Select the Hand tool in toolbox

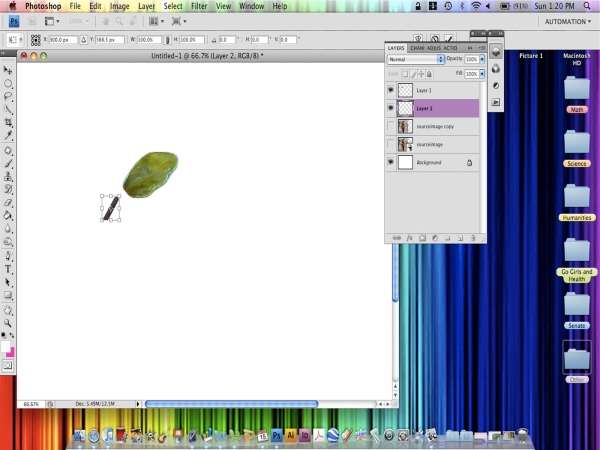tap(8, 310)
